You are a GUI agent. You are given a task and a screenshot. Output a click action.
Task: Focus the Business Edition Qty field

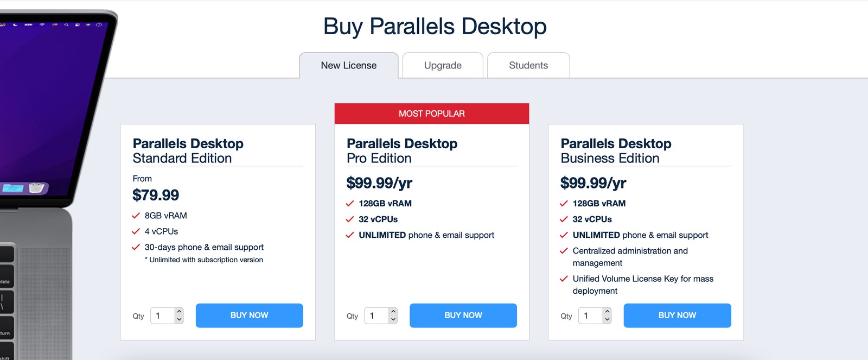[591, 315]
